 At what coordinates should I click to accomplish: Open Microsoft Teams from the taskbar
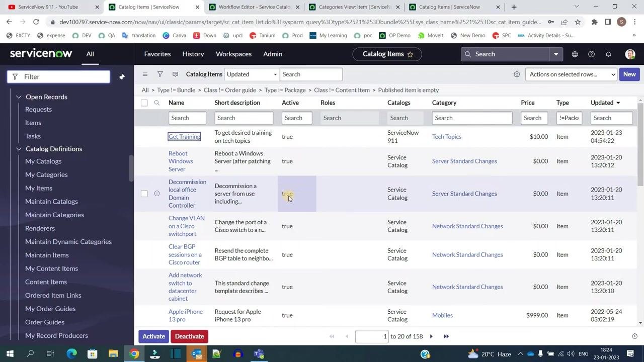coord(259,354)
